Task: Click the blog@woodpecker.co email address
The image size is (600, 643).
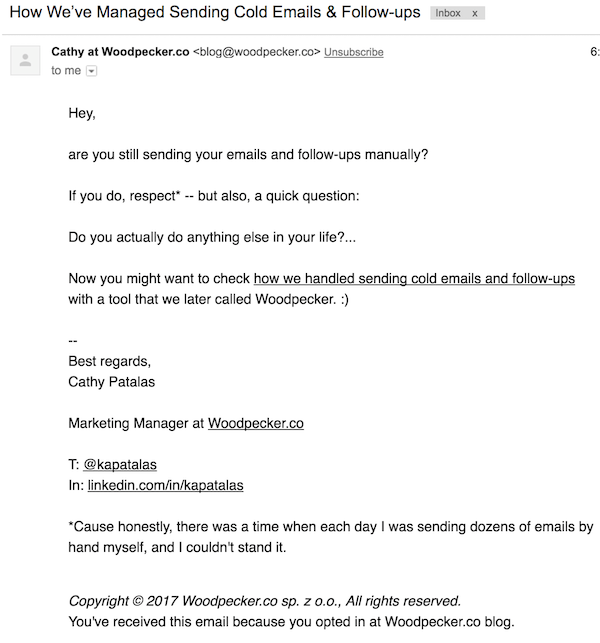Action: coord(256,52)
